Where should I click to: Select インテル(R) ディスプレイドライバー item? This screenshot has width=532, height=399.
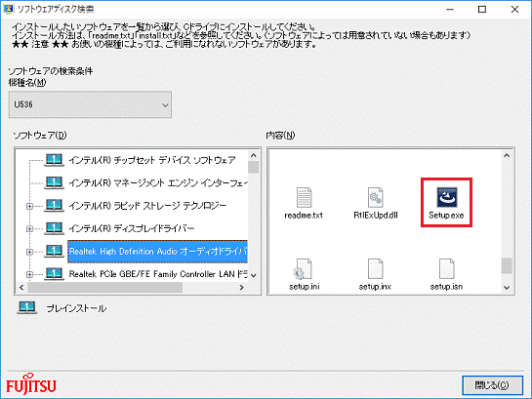tap(132, 228)
